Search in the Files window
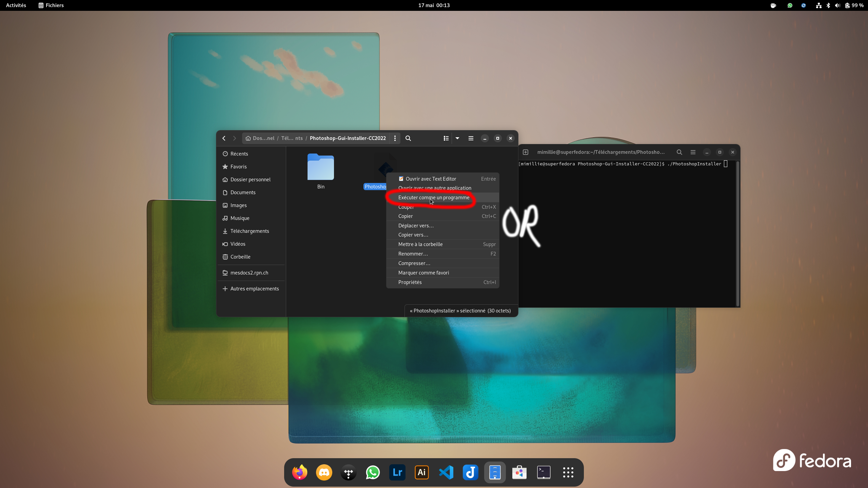868x488 pixels. [408, 138]
